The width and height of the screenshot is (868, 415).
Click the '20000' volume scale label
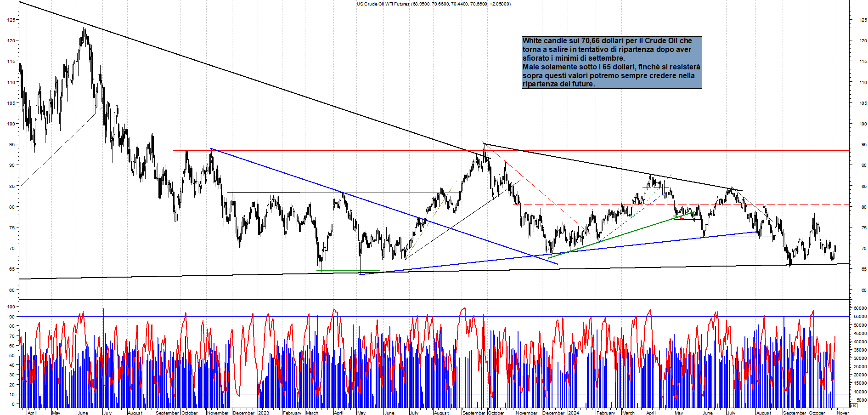(x=860, y=375)
